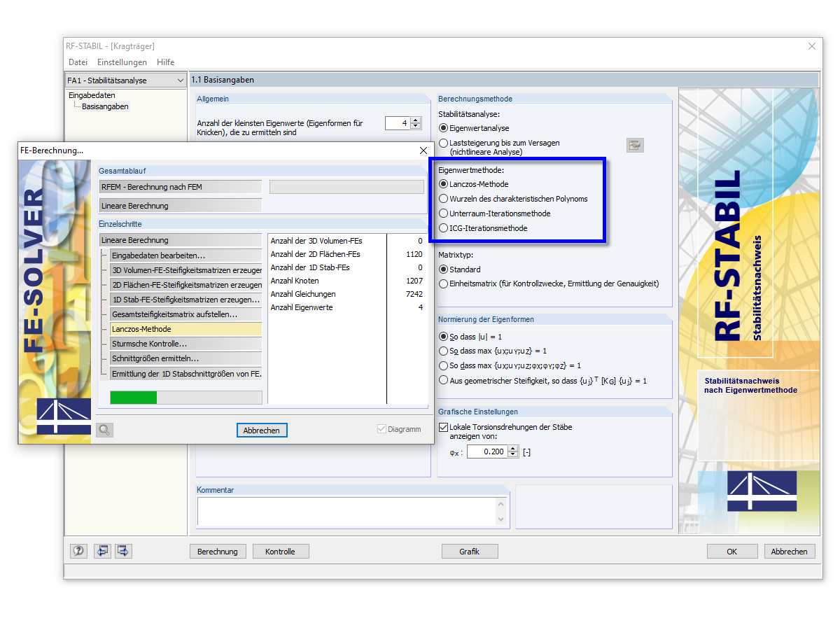Open the Hilfe menu
The height and width of the screenshot is (630, 840).
pyautogui.click(x=166, y=62)
